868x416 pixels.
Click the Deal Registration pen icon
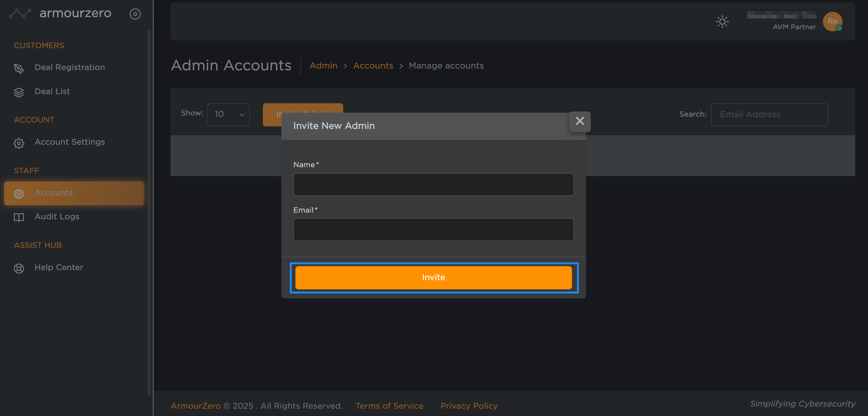pyautogui.click(x=19, y=69)
